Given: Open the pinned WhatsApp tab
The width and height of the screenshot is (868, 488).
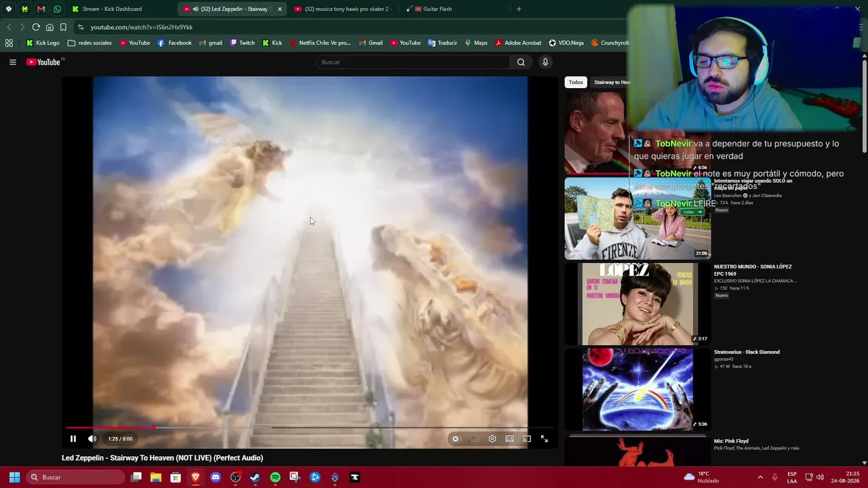Looking at the screenshot, I should tap(57, 9).
